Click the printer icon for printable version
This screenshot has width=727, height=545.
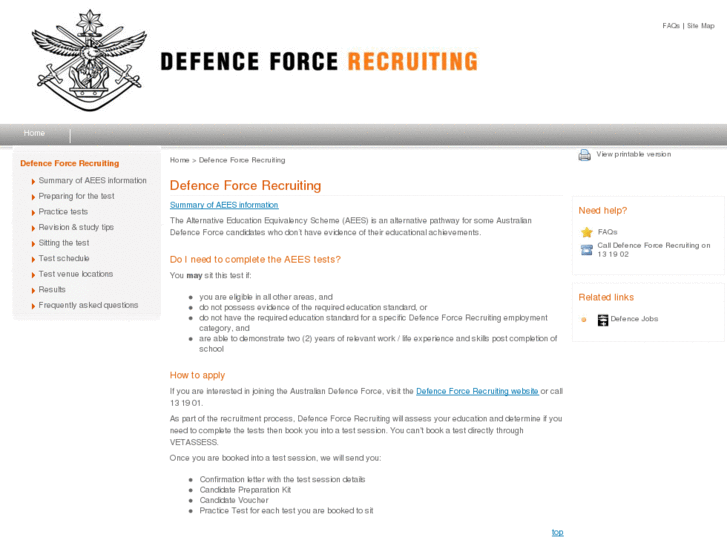(584, 155)
